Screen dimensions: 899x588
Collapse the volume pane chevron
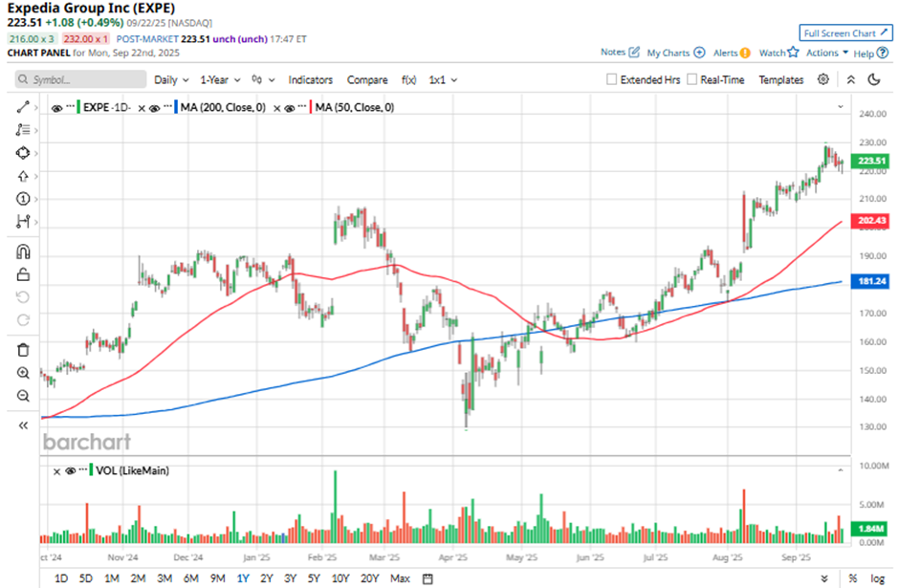(841, 470)
